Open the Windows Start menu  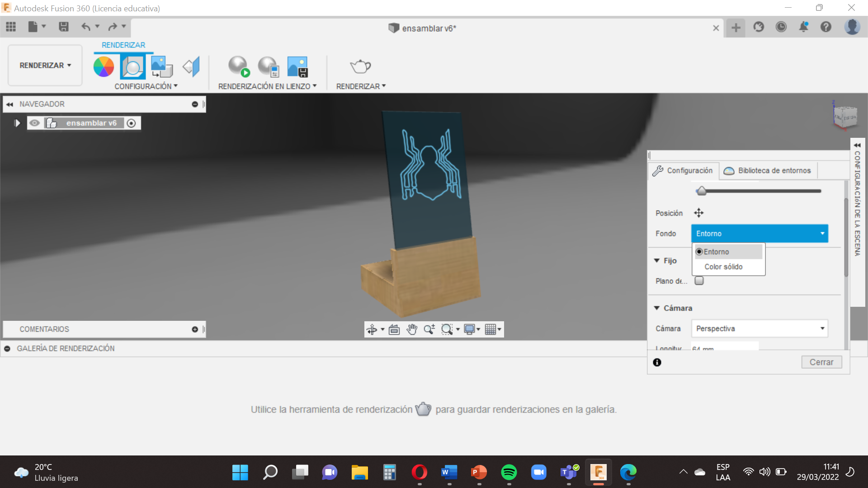(x=240, y=473)
